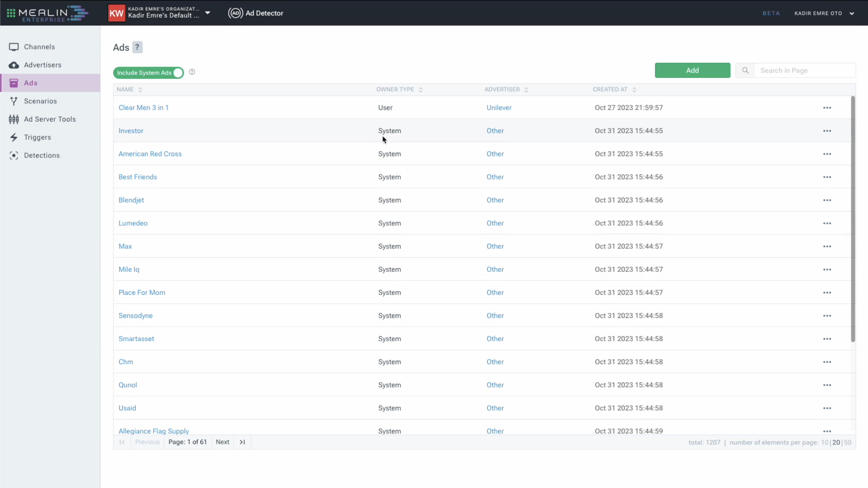
Task: Open the more options menu for Mile Iq
Action: click(x=827, y=269)
